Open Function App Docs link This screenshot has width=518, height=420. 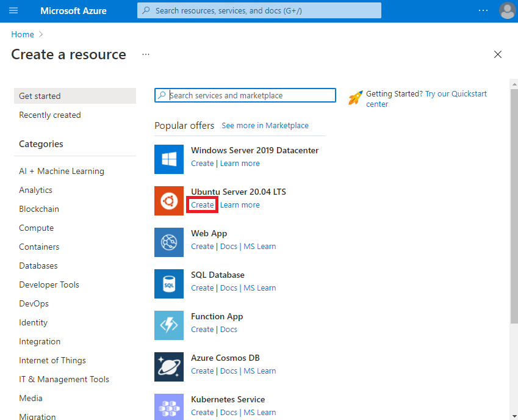229,330
